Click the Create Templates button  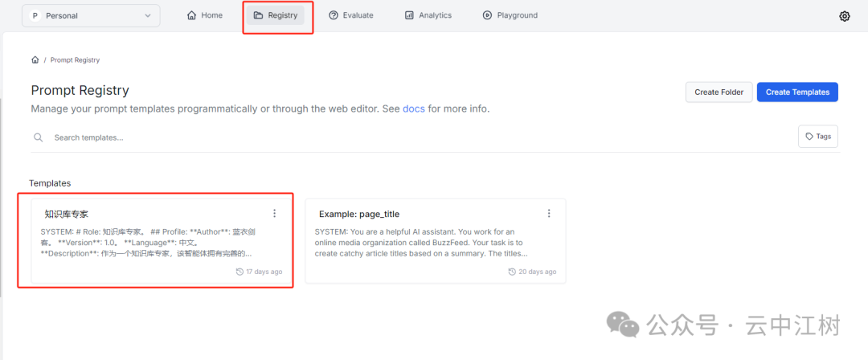tap(798, 92)
